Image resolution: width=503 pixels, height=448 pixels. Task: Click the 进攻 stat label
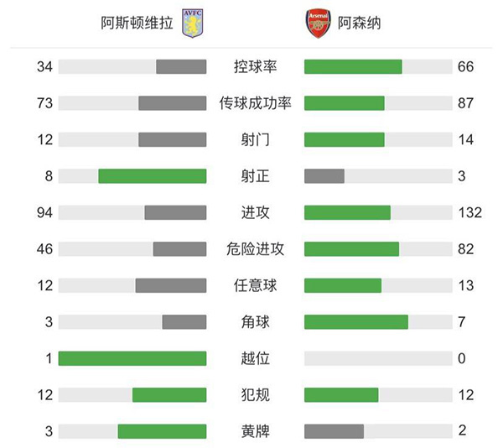click(x=256, y=212)
